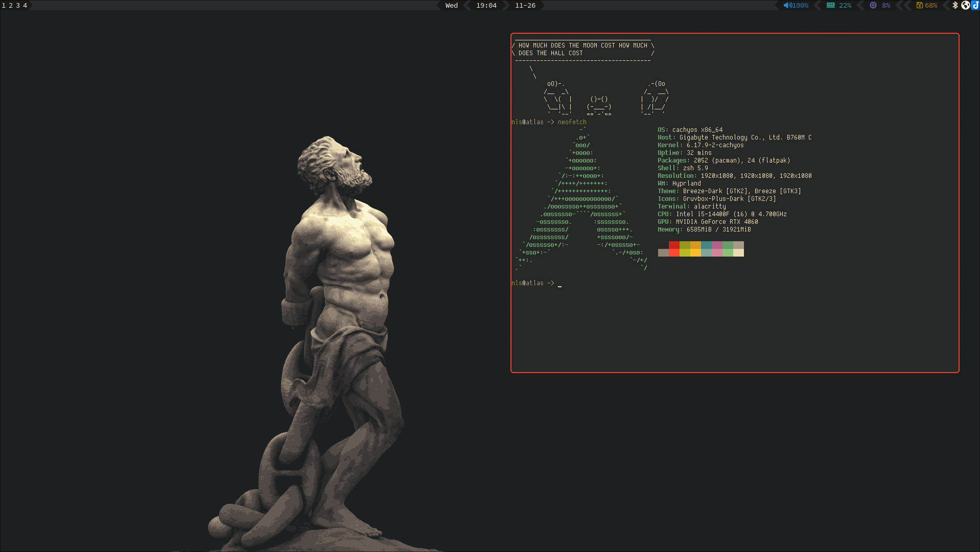Click the teal-blue swatch in neofetch palette
The width and height of the screenshot is (980, 552).
coord(706,245)
